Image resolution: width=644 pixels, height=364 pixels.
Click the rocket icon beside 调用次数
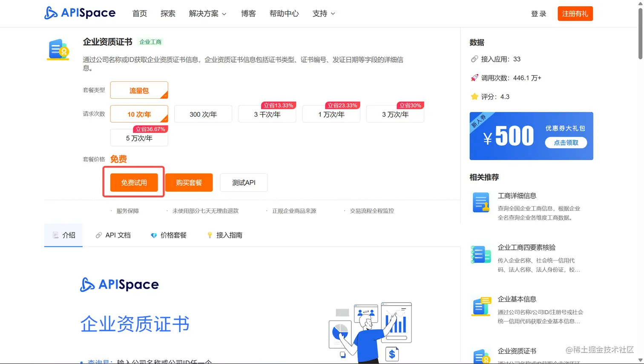click(x=474, y=78)
